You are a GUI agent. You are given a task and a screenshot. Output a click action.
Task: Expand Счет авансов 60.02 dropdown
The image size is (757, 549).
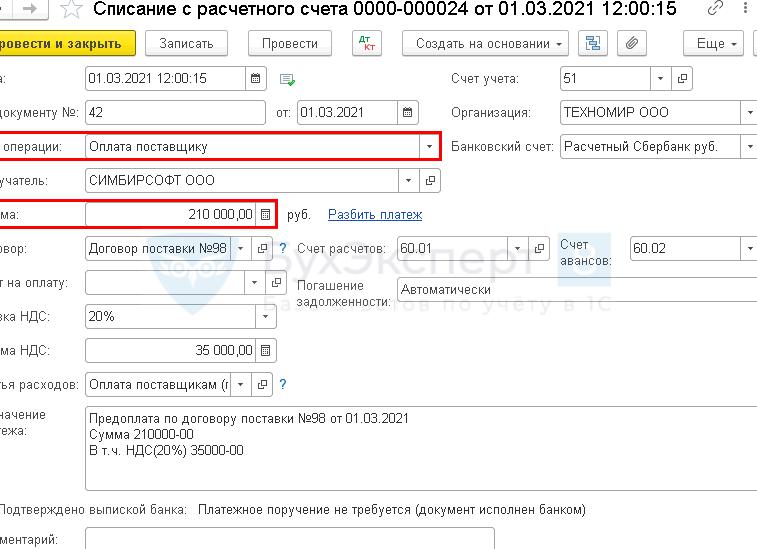[749, 249]
